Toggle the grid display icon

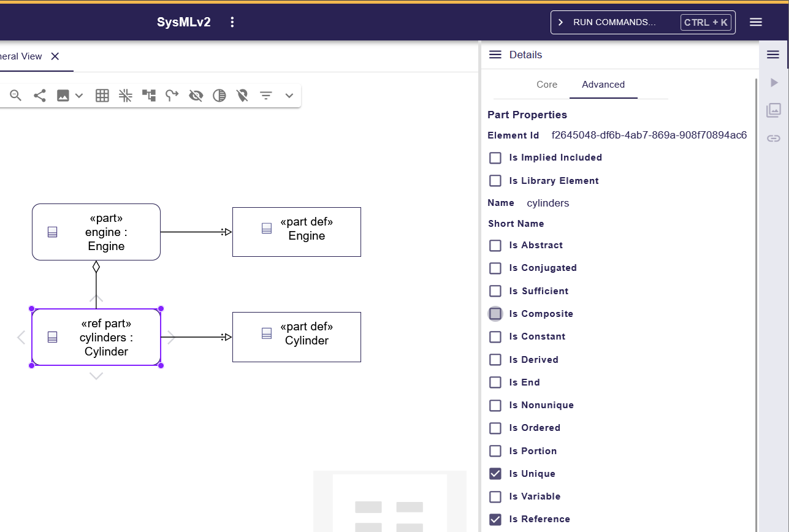102,96
